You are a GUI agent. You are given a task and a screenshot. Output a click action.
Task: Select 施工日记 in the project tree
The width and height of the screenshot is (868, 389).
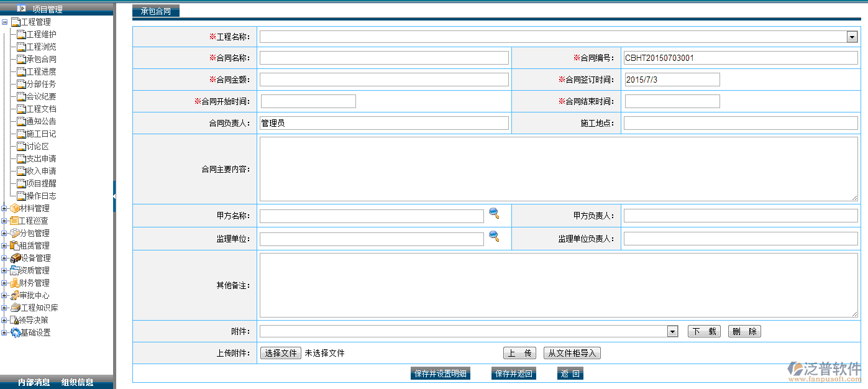[x=41, y=134]
